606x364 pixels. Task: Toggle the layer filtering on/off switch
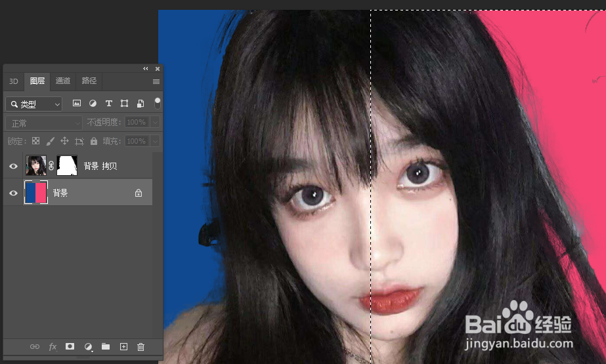158,103
